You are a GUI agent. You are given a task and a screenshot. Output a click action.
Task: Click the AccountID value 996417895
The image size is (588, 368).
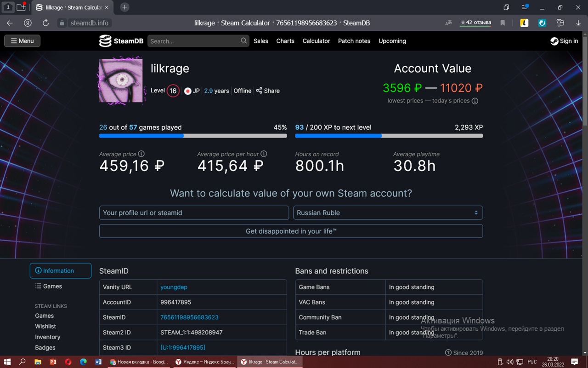point(176,302)
